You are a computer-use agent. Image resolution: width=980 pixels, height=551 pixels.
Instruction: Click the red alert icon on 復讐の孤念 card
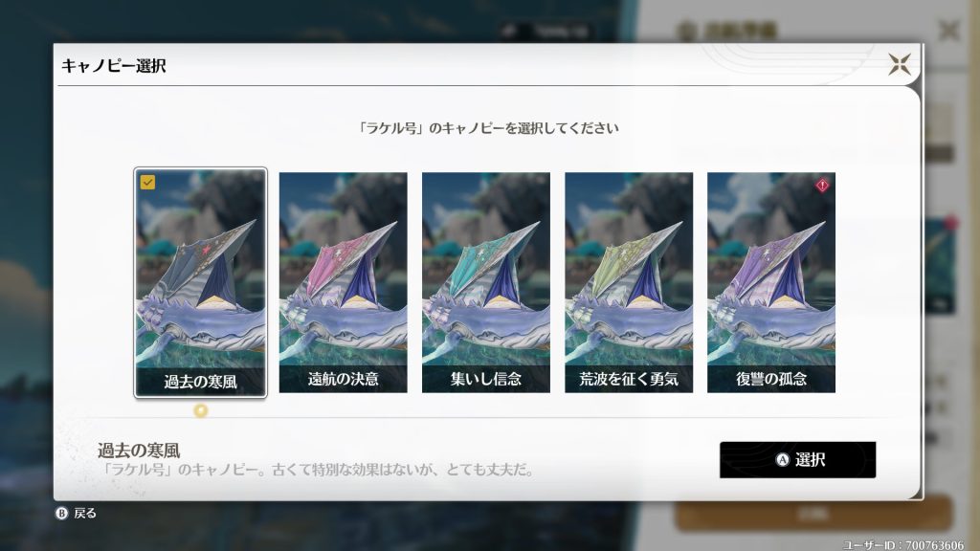tap(822, 185)
